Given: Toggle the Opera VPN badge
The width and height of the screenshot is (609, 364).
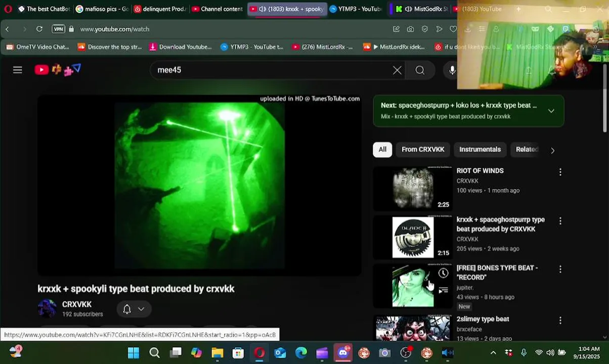Looking at the screenshot, I should (x=59, y=29).
